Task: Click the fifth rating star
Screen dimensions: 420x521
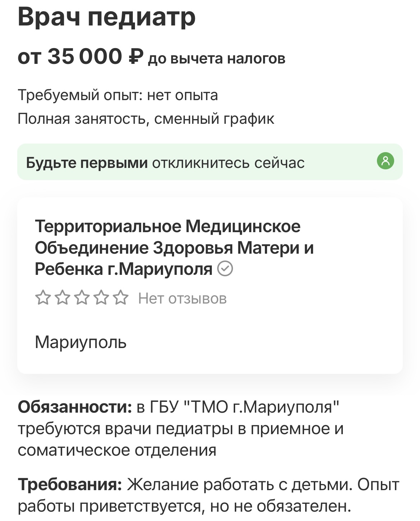Action: [121, 298]
